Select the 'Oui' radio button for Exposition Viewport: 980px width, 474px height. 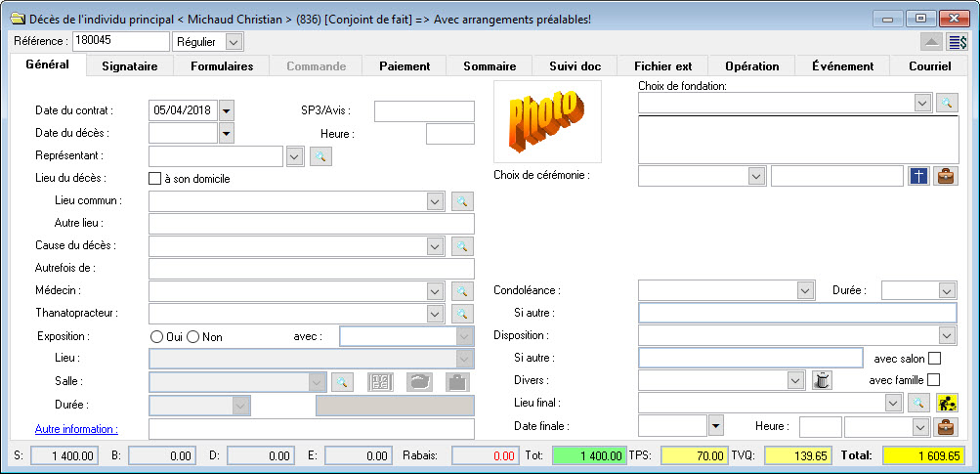click(156, 337)
